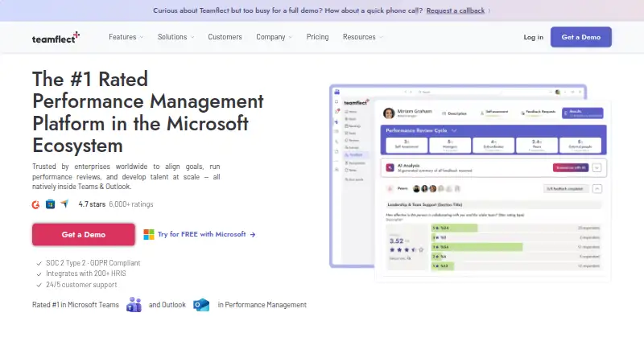Expand the Resources dropdown chevron
Viewport: 644px width, 354px height.
pos(381,37)
